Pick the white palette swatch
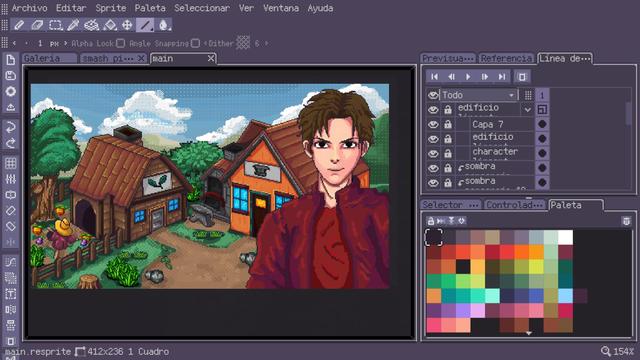 tap(565, 238)
